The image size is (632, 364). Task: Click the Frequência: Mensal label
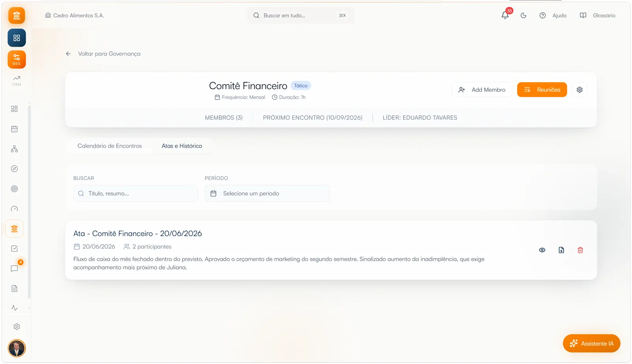(240, 98)
